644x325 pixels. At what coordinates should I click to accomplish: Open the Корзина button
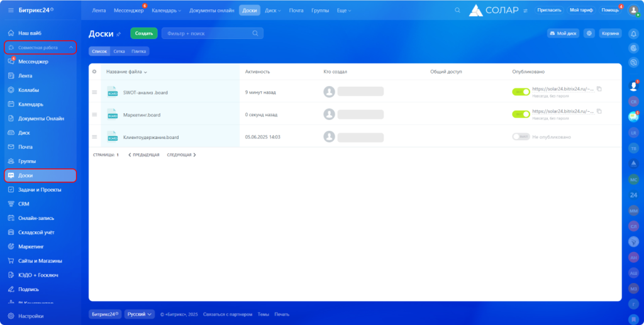tap(610, 33)
